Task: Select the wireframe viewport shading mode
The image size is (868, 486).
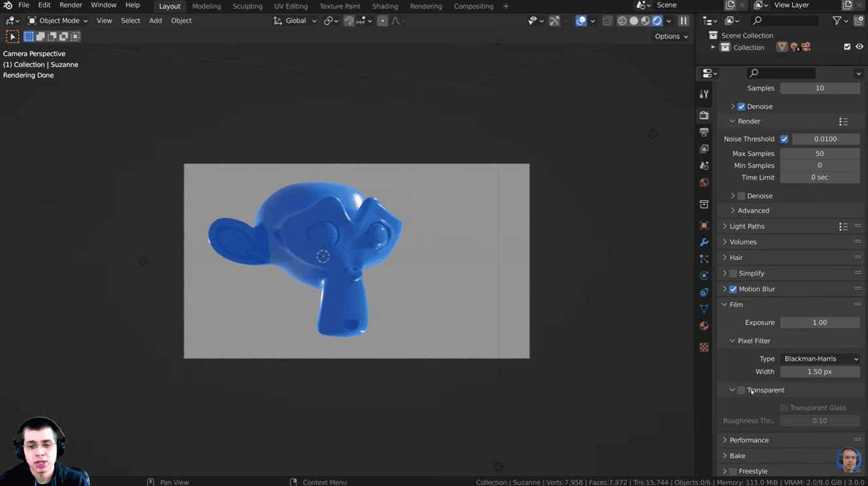Action: point(622,21)
